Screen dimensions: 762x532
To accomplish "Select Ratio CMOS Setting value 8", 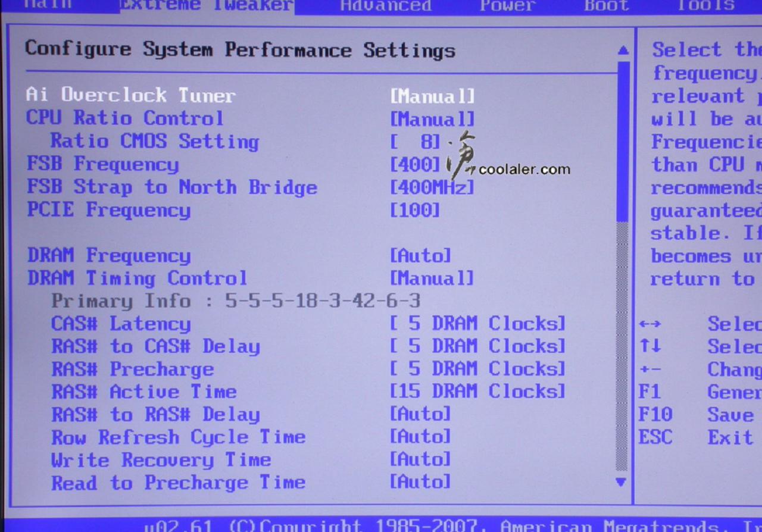I will (x=416, y=142).
